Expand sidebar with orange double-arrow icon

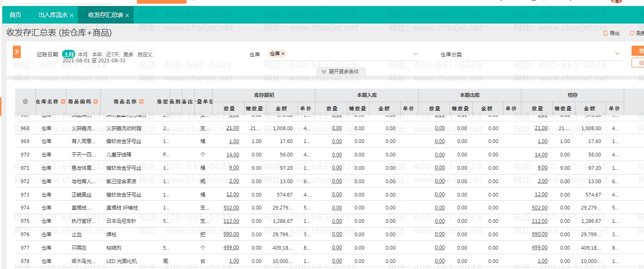[x=17, y=52]
